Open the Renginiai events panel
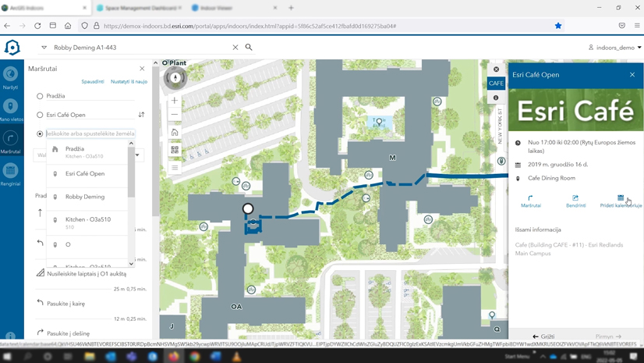This screenshot has width=644, height=363. tap(10, 173)
